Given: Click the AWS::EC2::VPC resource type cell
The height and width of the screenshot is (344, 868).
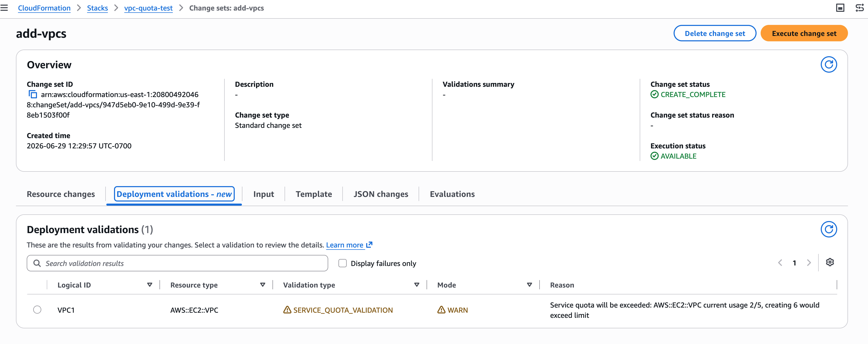Looking at the screenshot, I should coord(194,310).
